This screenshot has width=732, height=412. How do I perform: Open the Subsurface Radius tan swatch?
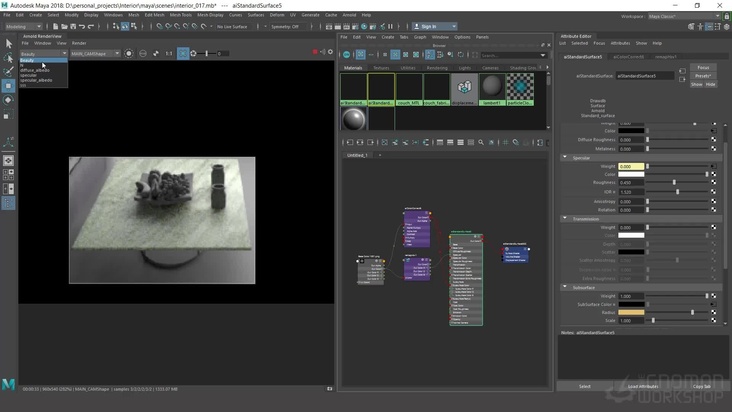631,312
